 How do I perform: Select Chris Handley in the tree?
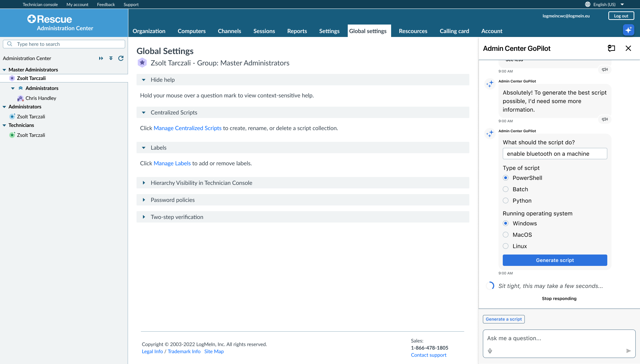pyautogui.click(x=41, y=98)
